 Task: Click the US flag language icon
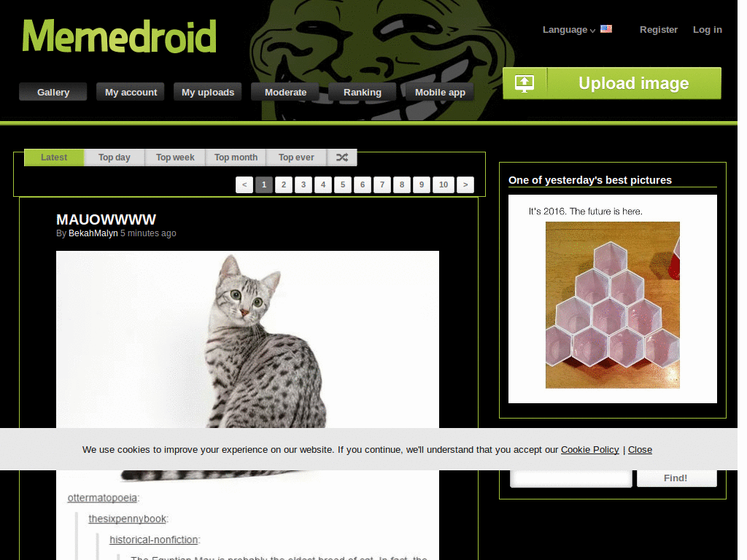point(606,29)
